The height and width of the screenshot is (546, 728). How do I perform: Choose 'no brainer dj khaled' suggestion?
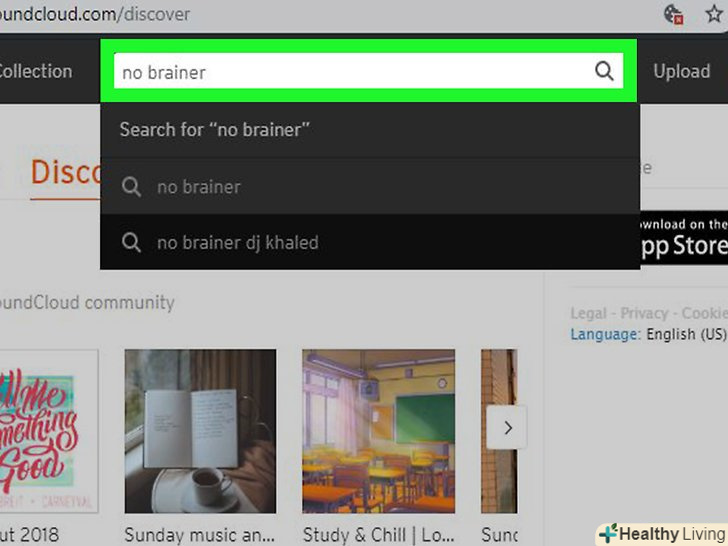[370, 242]
